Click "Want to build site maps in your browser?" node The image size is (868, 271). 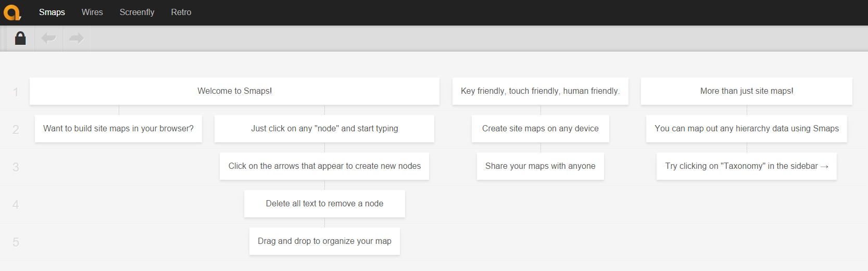118,129
